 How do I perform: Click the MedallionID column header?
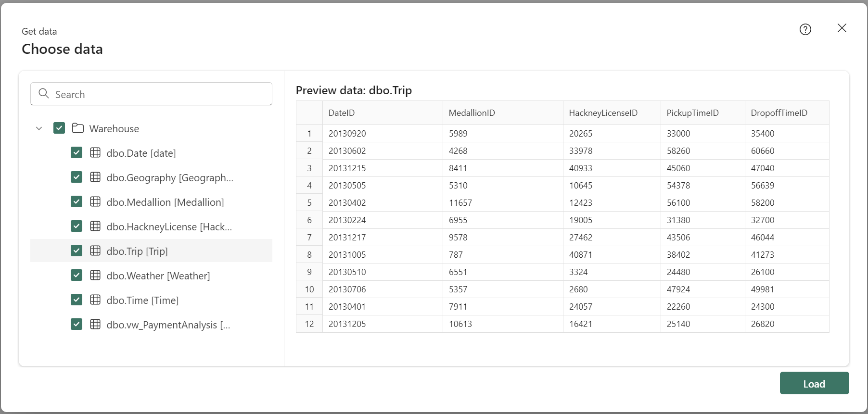pos(472,113)
